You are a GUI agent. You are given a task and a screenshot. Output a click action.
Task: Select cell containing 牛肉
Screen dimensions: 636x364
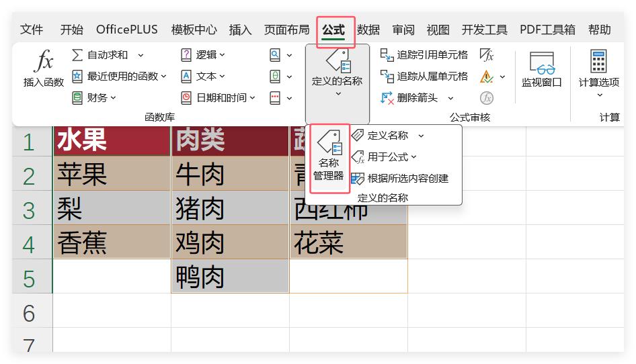(230, 173)
